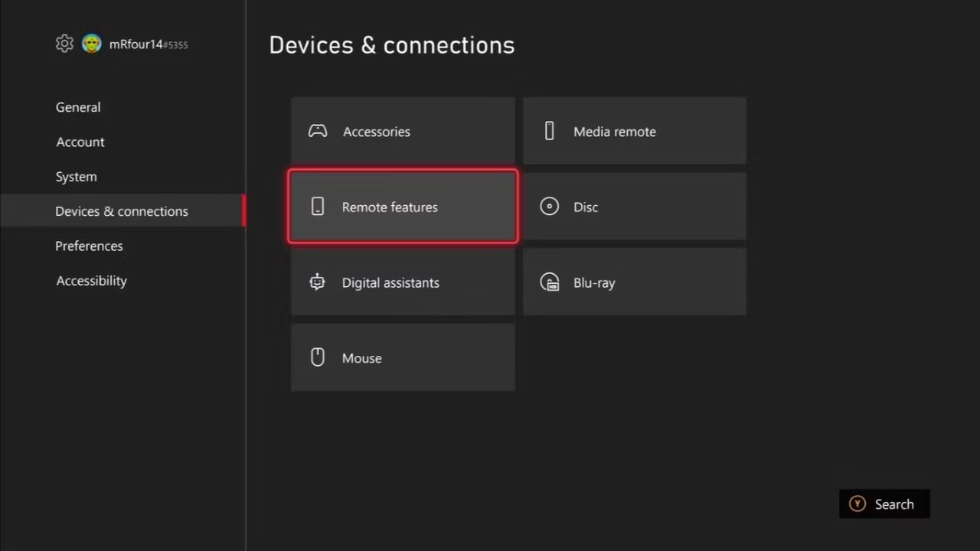Click the robot icon on Digital assistants tile
The height and width of the screenshot is (551, 980).
(317, 282)
